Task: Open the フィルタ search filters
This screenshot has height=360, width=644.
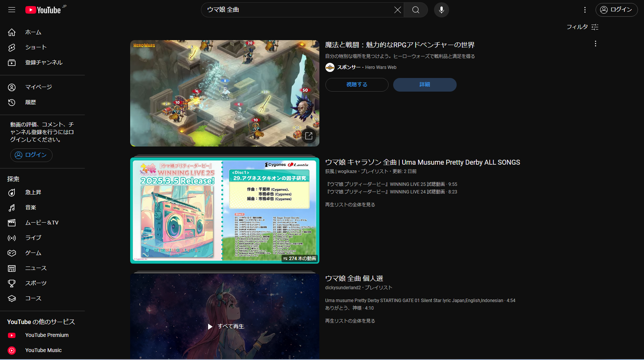Action: [x=582, y=27]
